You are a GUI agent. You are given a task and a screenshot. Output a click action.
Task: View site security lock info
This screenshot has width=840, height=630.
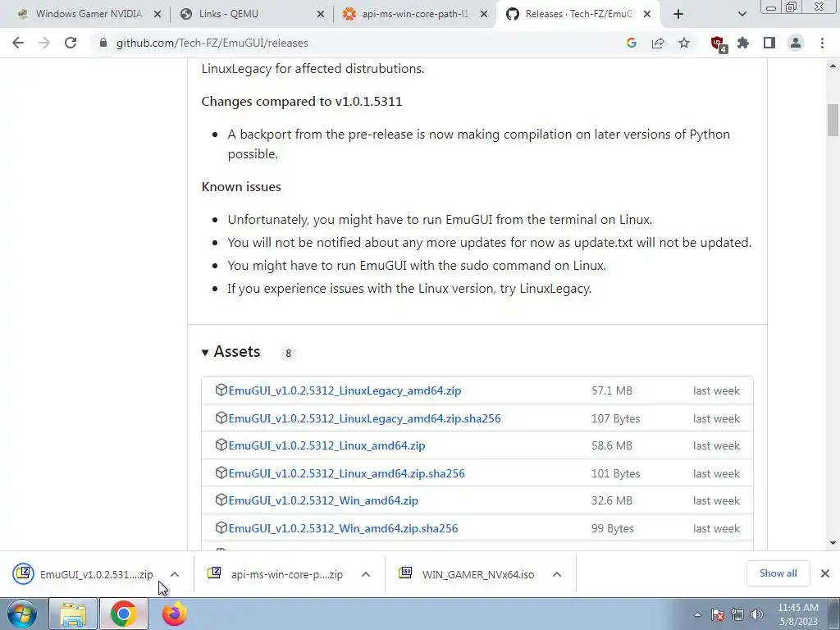103,43
